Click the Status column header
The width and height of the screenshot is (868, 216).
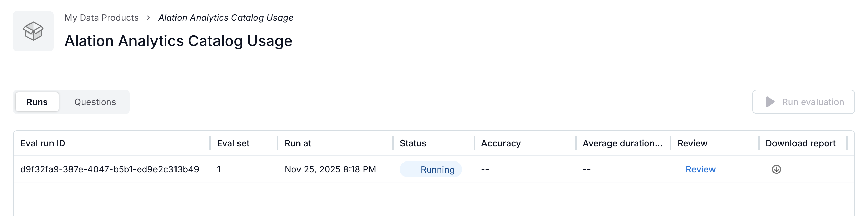[413, 143]
